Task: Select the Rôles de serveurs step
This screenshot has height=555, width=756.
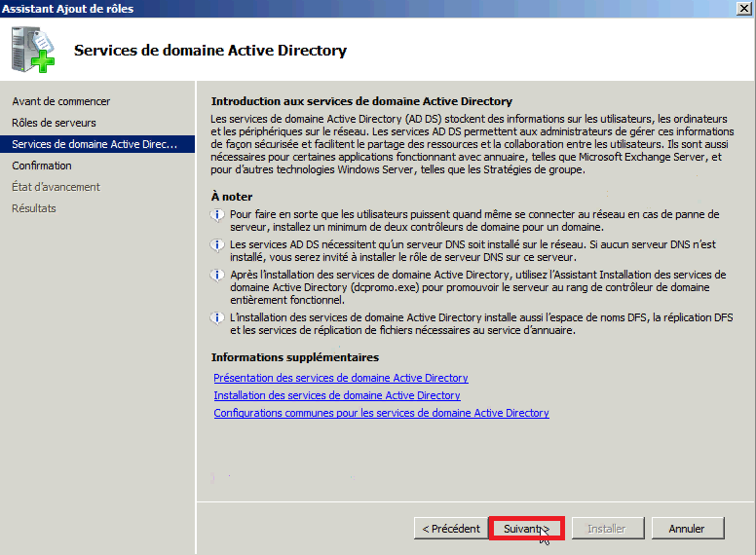Action: tap(54, 123)
